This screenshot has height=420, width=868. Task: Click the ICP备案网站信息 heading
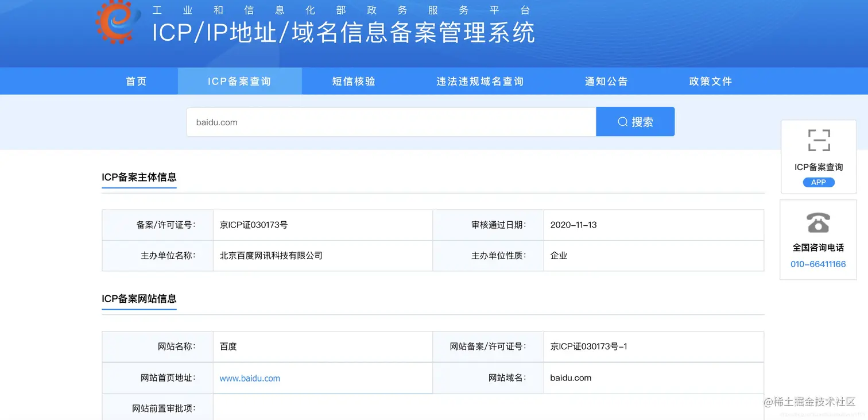pos(138,299)
